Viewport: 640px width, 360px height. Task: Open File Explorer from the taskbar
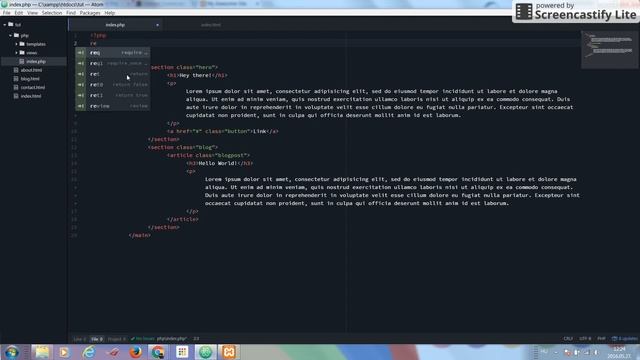pyautogui.click(x=41, y=352)
